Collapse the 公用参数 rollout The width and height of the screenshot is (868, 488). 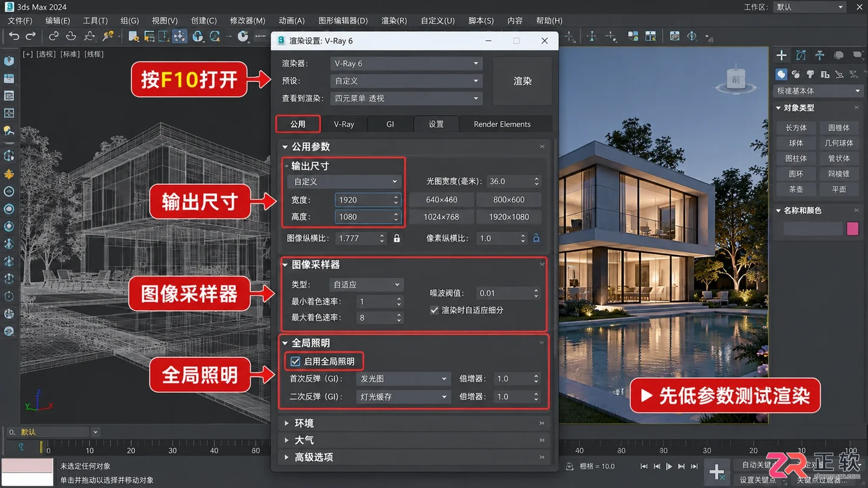pyautogui.click(x=414, y=146)
